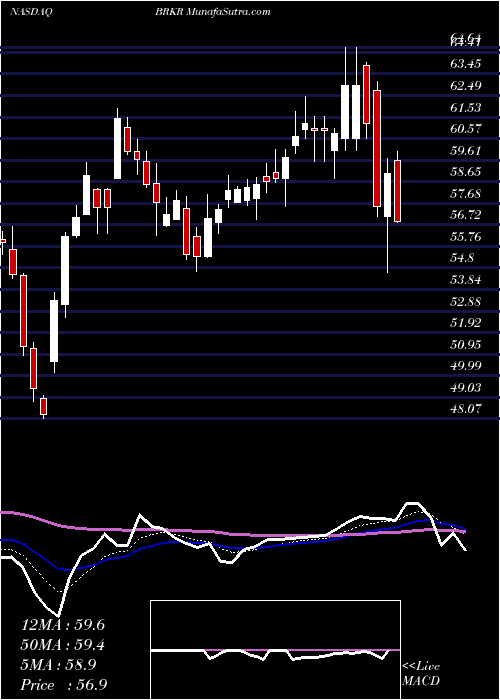Click the last red candlestick on the right

click(x=398, y=191)
